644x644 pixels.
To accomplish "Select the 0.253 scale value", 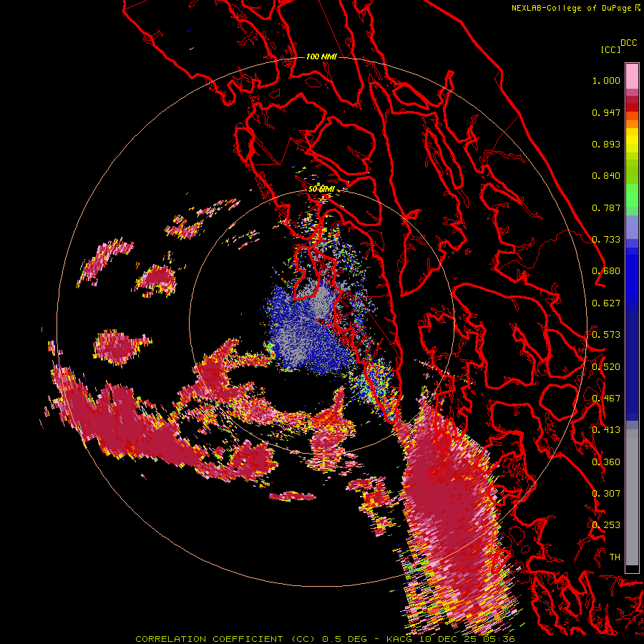I will tap(606, 525).
